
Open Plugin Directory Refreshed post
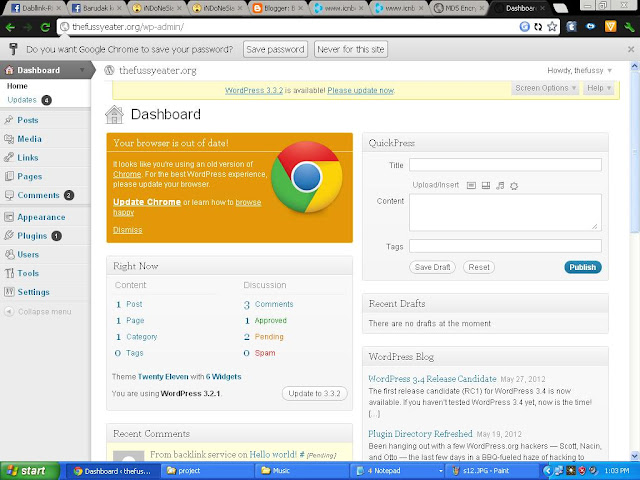point(420,433)
